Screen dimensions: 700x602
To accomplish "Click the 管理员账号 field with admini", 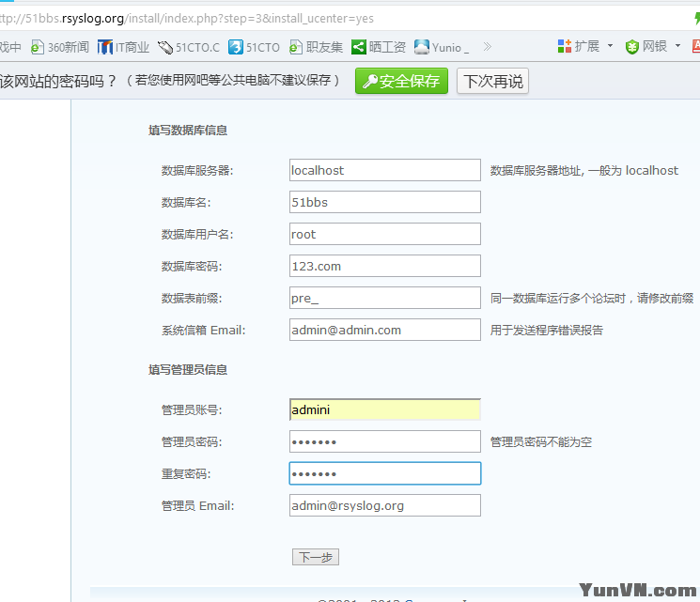I will [385, 409].
